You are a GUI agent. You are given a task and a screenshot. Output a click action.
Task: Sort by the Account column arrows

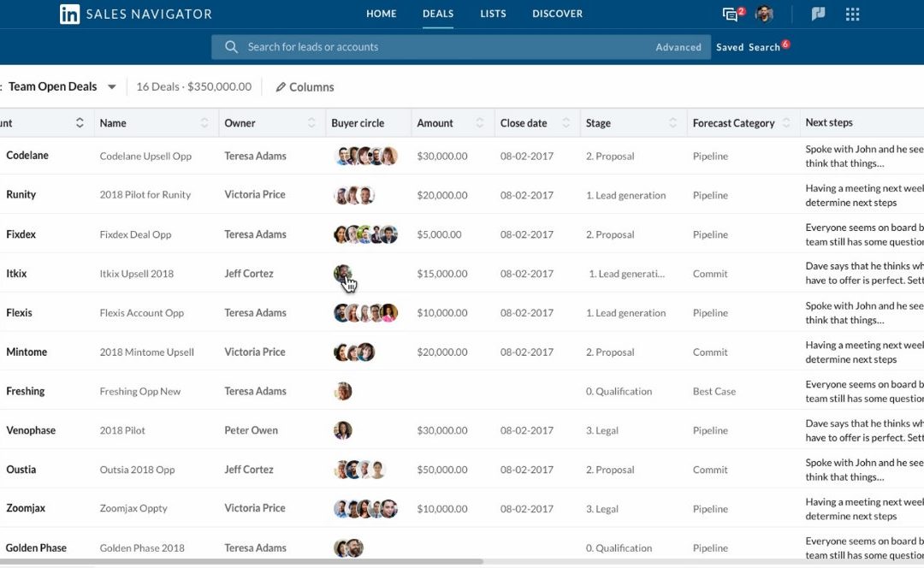[x=80, y=122]
